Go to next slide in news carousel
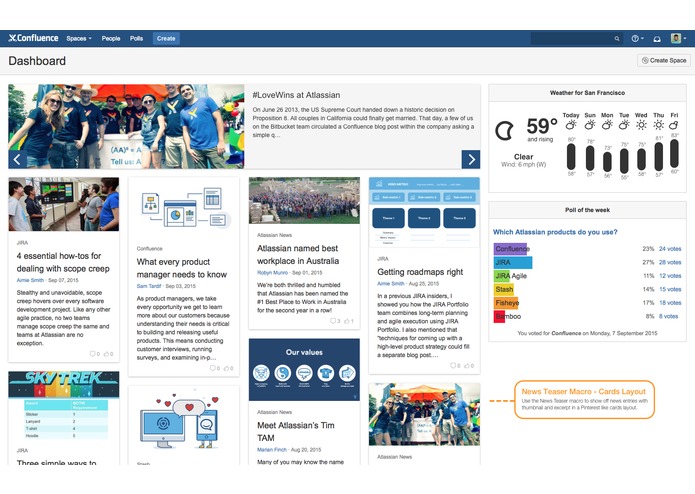The height and width of the screenshot is (494, 695). point(471,159)
